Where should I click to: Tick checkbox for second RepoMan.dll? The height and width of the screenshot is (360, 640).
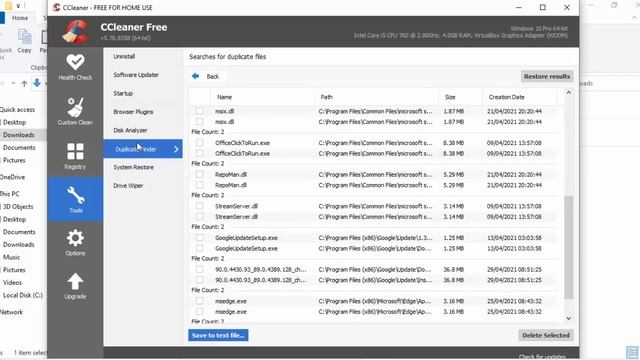[199, 185]
